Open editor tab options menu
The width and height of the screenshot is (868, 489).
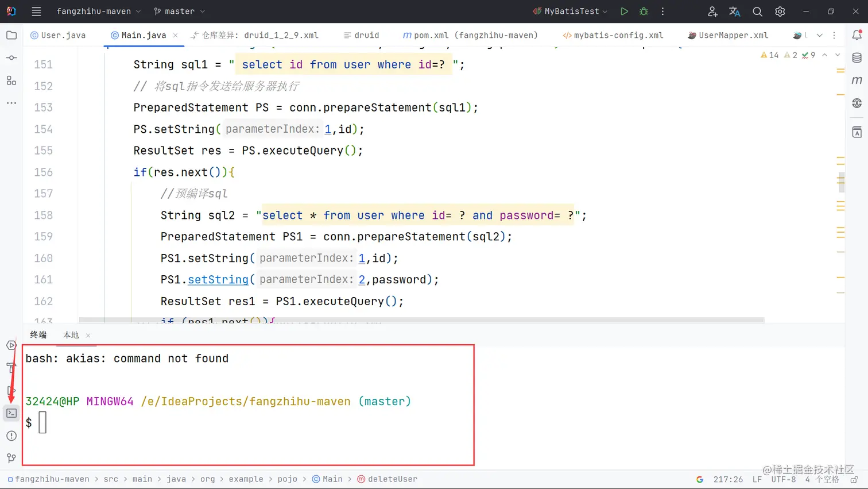(x=834, y=35)
